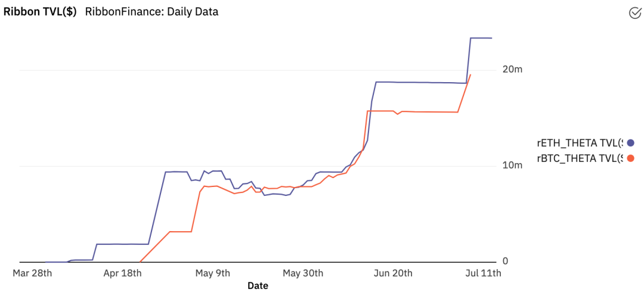The width and height of the screenshot is (644, 293).
Task: Open RibbonFinance: Daily Data subtitle link
Action: 151,12
